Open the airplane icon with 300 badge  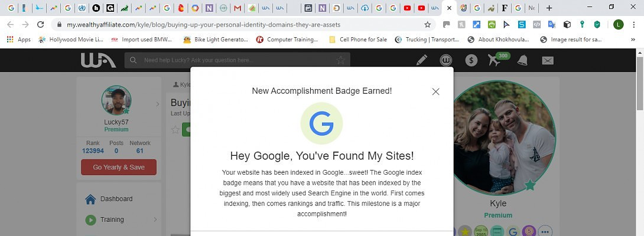[495, 60]
